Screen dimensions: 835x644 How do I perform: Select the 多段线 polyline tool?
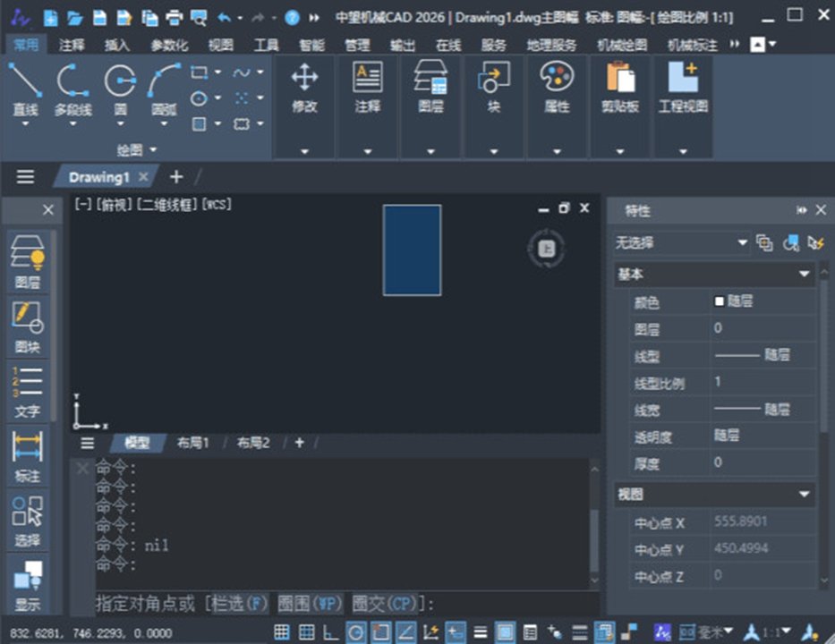[x=73, y=89]
